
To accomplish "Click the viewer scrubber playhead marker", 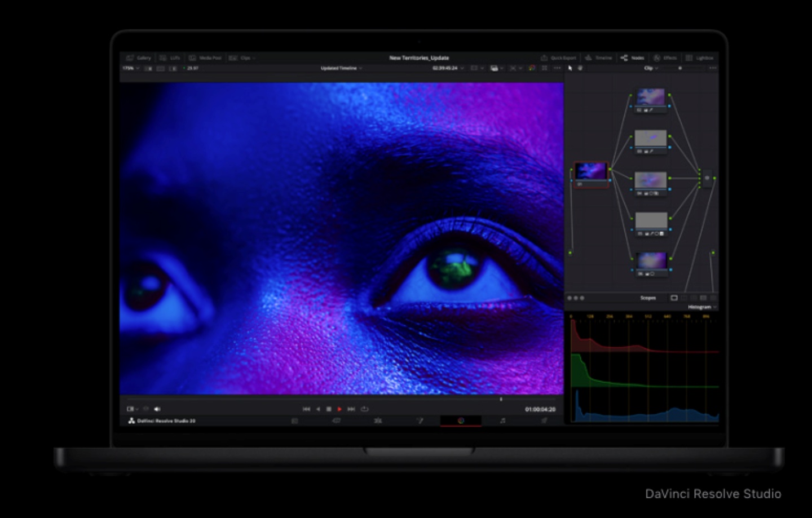I will click(501, 399).
